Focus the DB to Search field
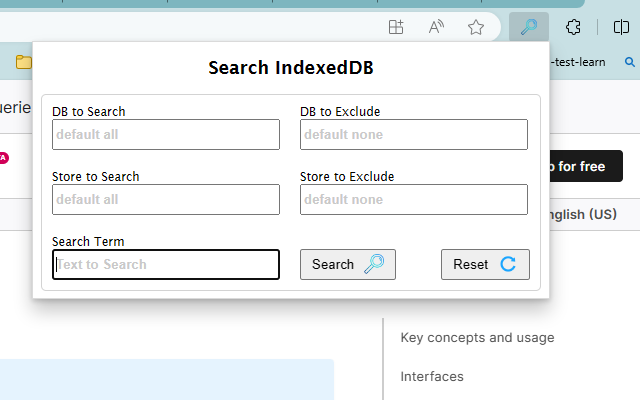The height and width of the screenshot is (400, 640). click(x=166, y=135)
